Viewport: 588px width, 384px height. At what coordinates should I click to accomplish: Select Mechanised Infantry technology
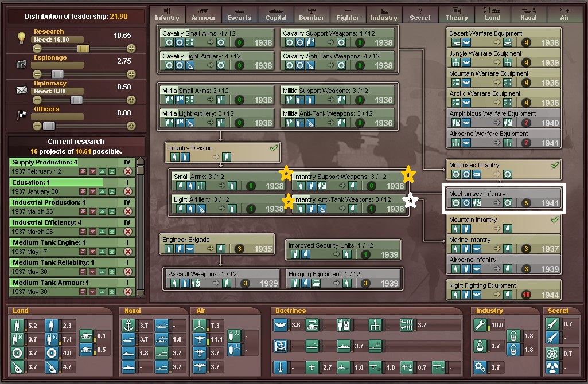pyautogui.click(x=503, y=198)
